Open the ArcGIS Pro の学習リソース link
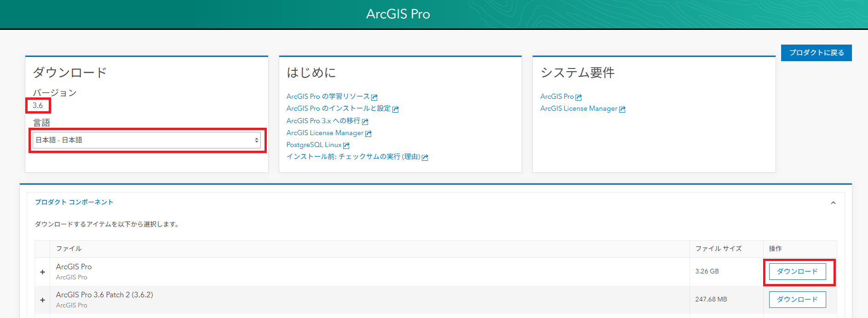The width and height of the screenshot is (868, 318). pyautogui.click(x=328, y=97)
